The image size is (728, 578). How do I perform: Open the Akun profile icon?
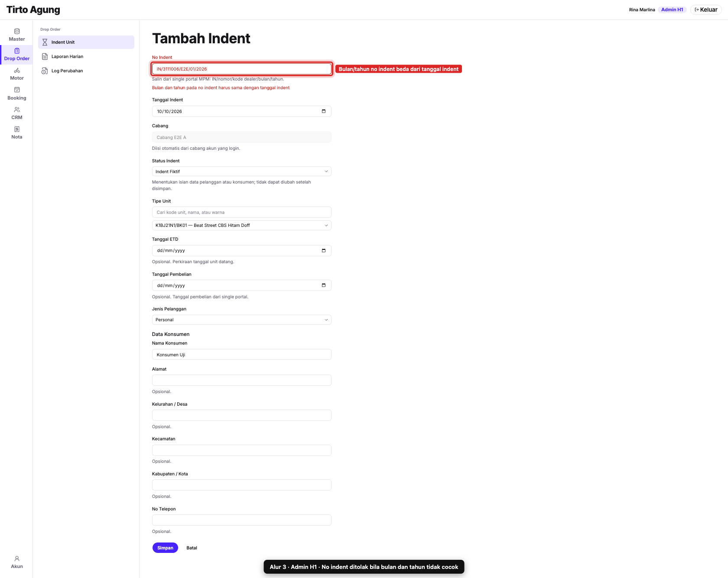17,559
